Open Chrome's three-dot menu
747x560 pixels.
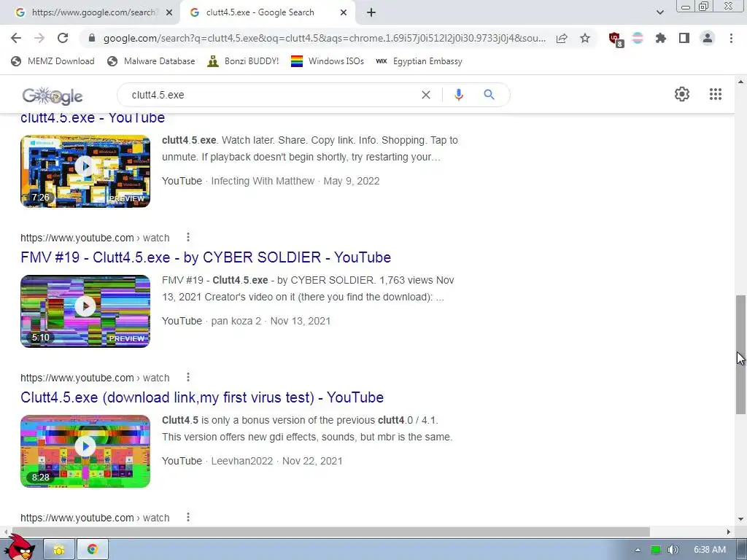(x=731, y=38)
